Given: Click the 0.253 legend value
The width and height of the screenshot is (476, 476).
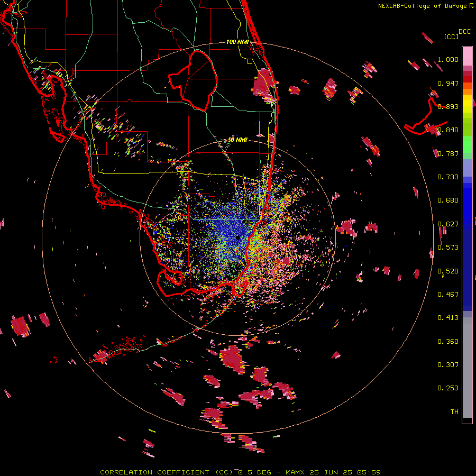Looking at the screenshot, I should pyautogui.click(x=448, y=388).
